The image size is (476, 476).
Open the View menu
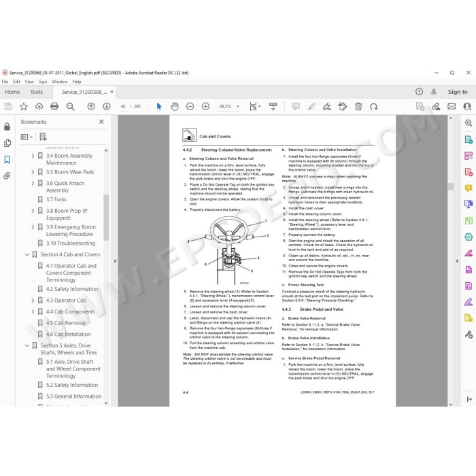(x=29, y=82)
